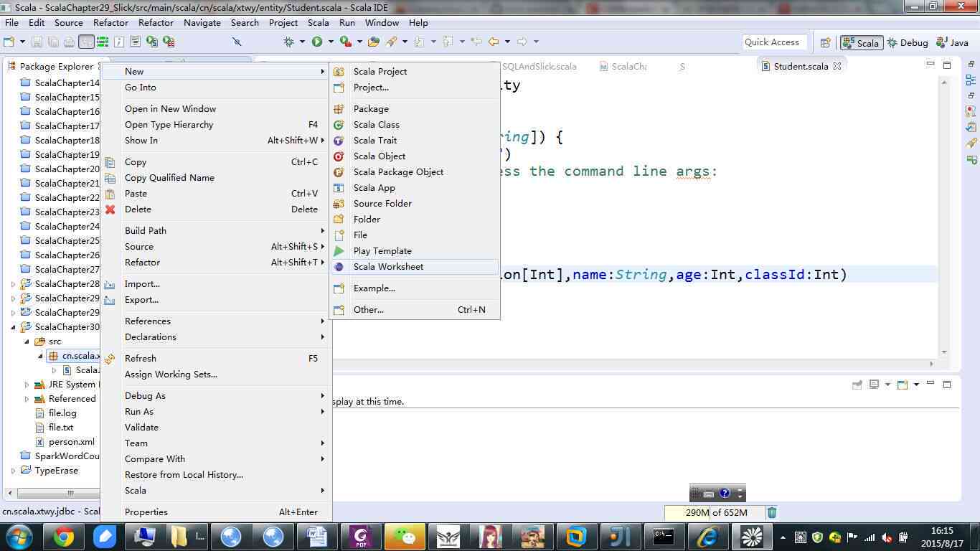980x551 pixels.
Task: Open the Navigate menu
Action: click(202, 22)
